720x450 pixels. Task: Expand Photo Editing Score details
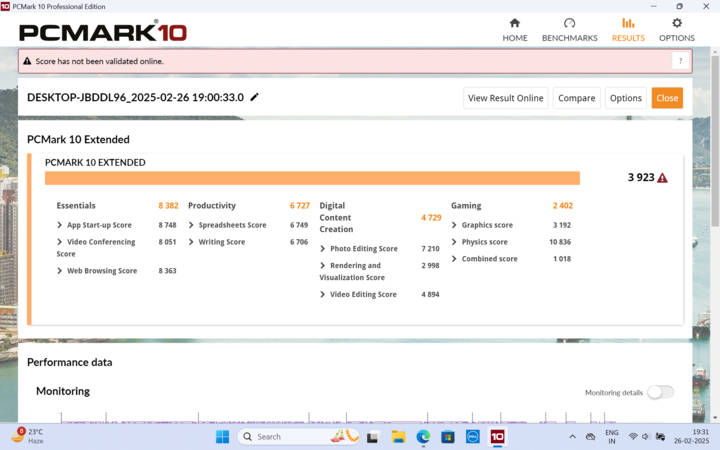[322, 248]
